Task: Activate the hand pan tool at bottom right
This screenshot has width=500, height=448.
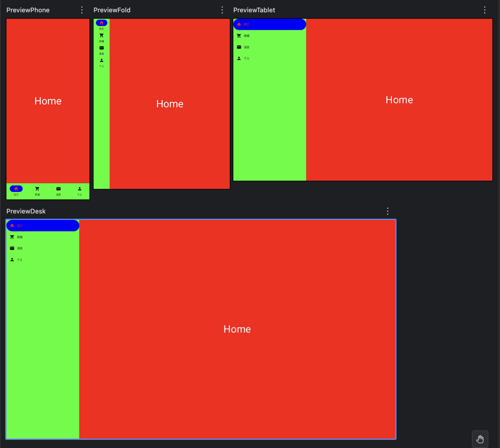Action: (480, 439)
